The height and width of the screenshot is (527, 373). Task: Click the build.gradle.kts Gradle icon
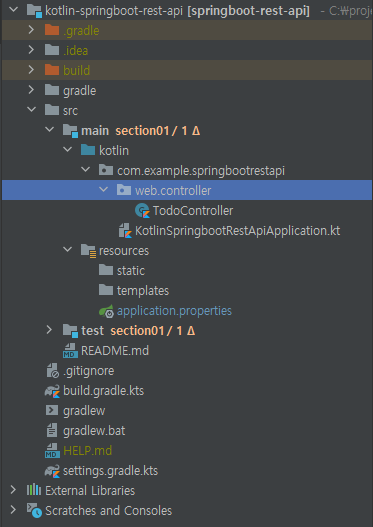pos(52,391)
